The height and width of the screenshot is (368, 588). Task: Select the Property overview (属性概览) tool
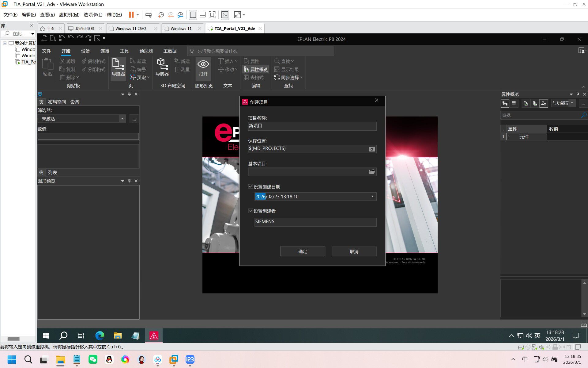coord(256,70)
